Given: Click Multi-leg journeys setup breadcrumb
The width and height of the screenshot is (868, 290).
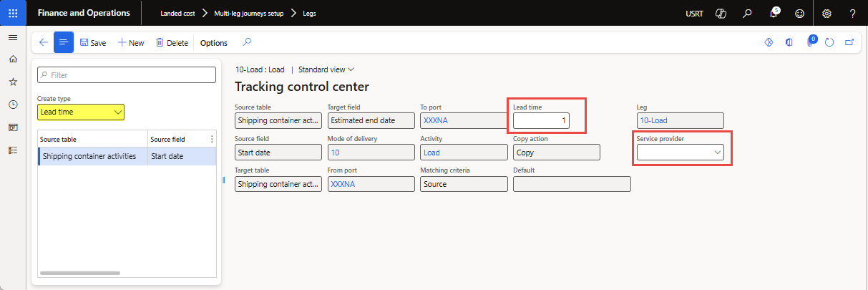Looking at the screenshot, I should (248, 13).
